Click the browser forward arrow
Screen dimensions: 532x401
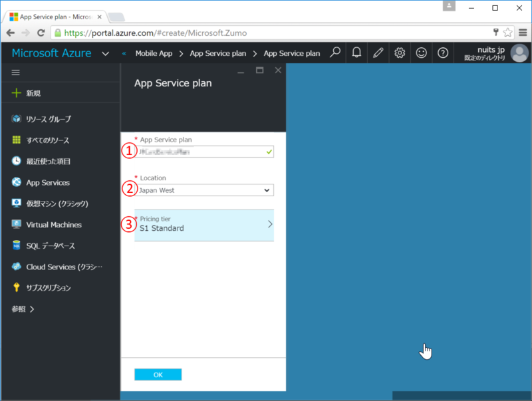point(25,33)
